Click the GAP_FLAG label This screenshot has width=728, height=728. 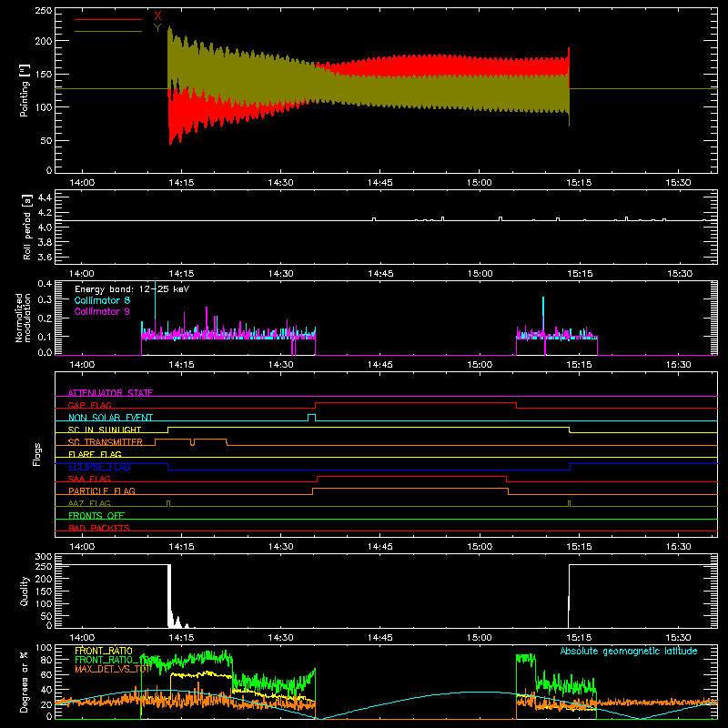[89, 405]
